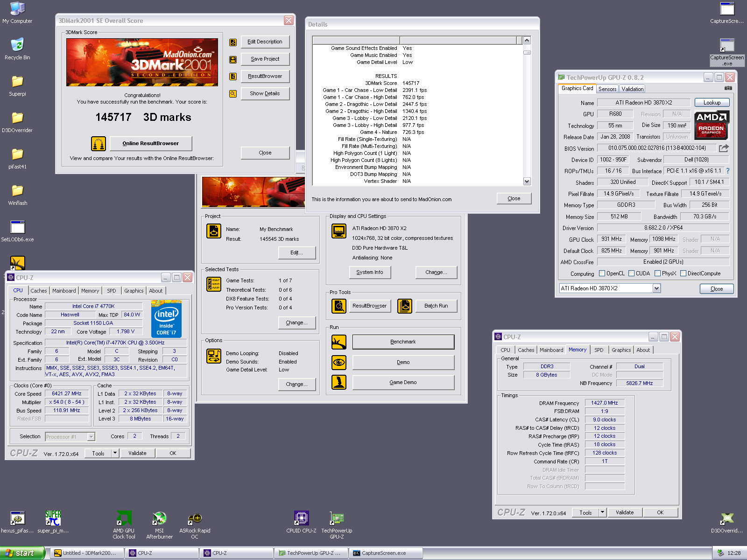Click the Bus Interface question mark icon

[727, 171]
